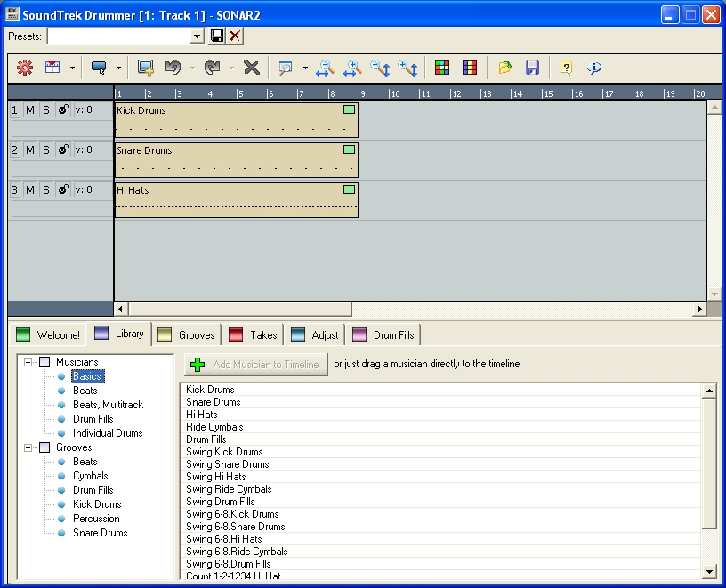Viewport: 726px width, 588px height.
Task: Click the Kick Drums clip on timeline
Action: [x=237, y=120]
